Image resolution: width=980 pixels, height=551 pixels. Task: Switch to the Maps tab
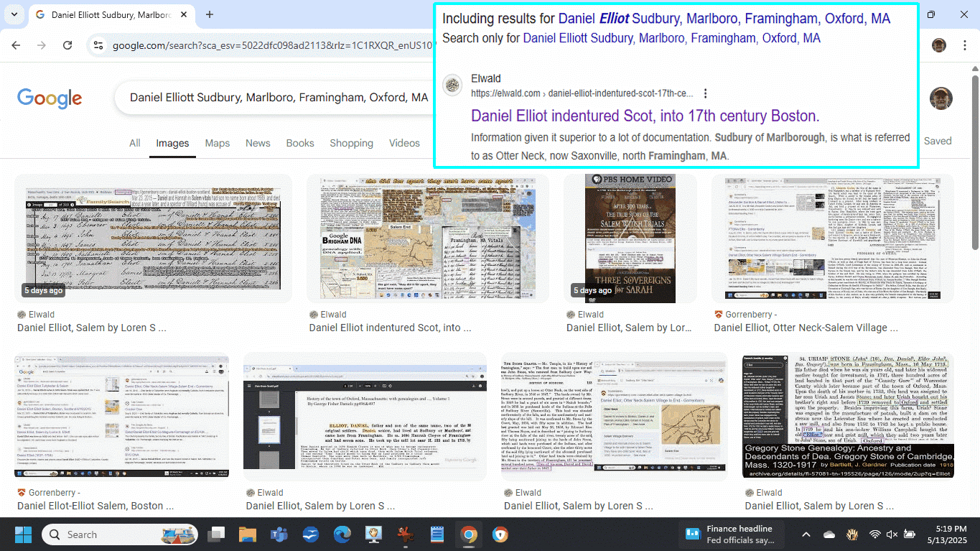click(x=217, y=143)
